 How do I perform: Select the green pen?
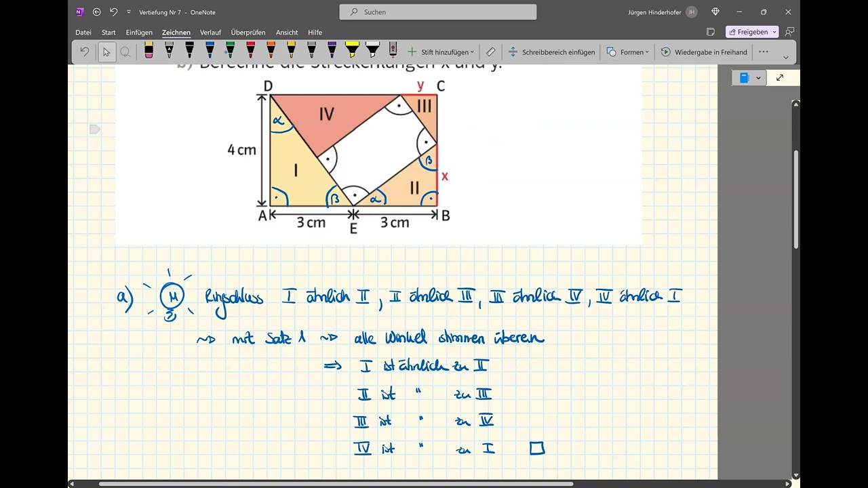[230, 51]
